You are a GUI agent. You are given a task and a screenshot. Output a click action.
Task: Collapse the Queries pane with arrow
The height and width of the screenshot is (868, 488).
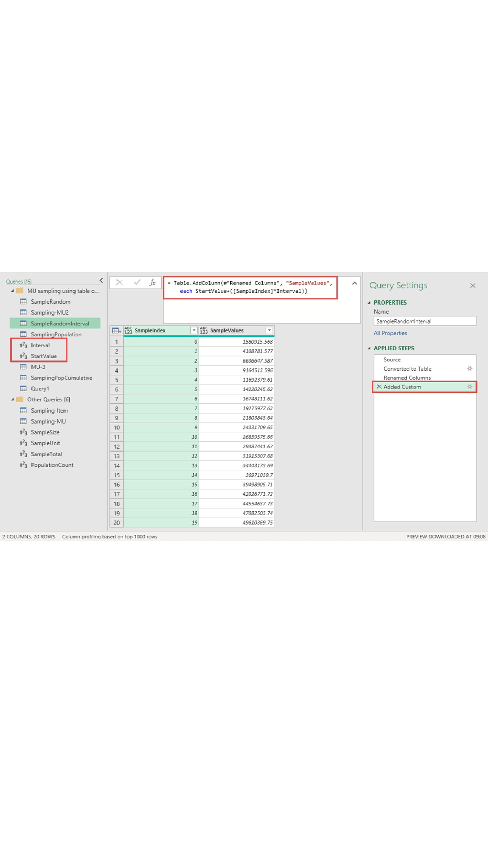coord(101,281)
